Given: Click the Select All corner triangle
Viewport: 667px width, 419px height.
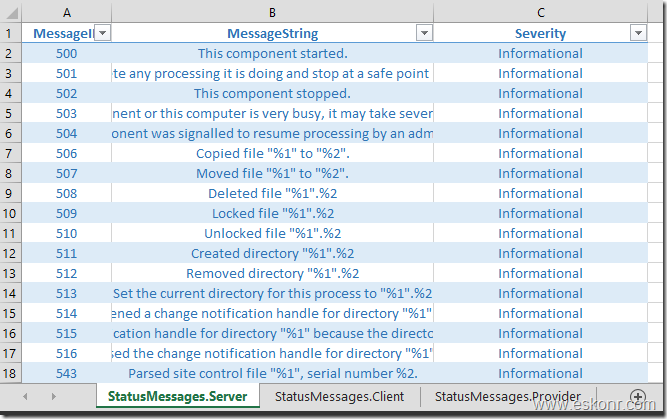Looking at the screenshot, I should coord(12,12).
